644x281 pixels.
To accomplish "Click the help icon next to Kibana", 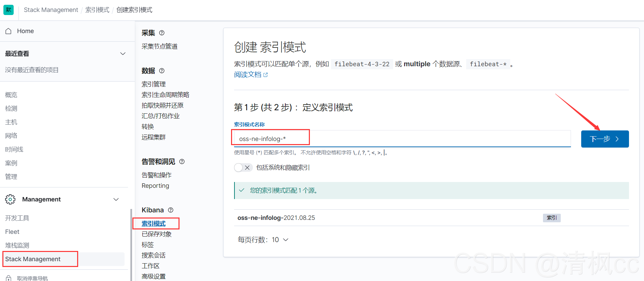I will click(171, 210).
